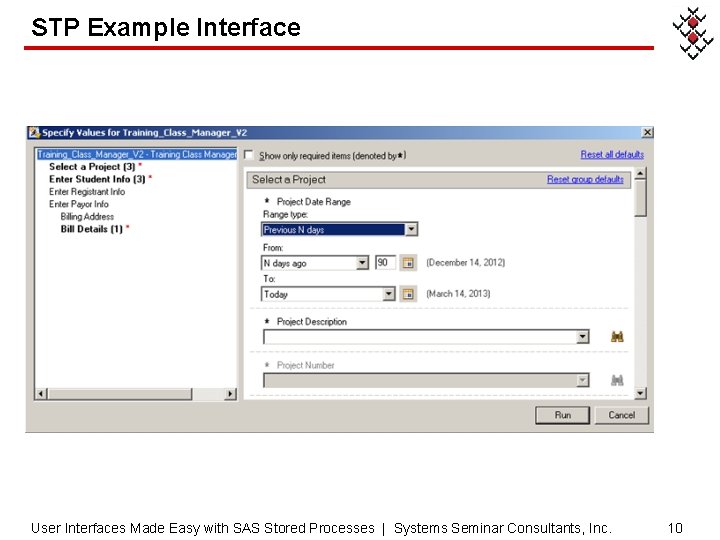This screenshot has height=540, width=720.
Task: Open the Project Number dropdown arrow
Action: (582, 380)
